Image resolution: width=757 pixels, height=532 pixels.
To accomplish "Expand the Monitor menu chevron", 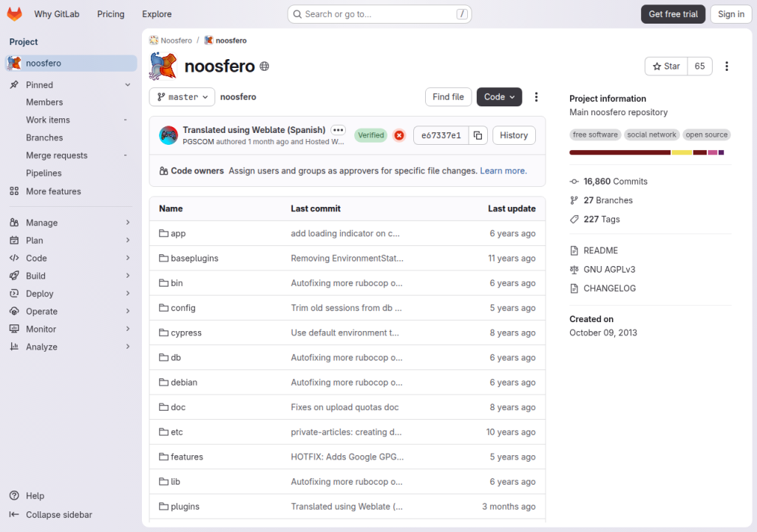I will (127, 330).
